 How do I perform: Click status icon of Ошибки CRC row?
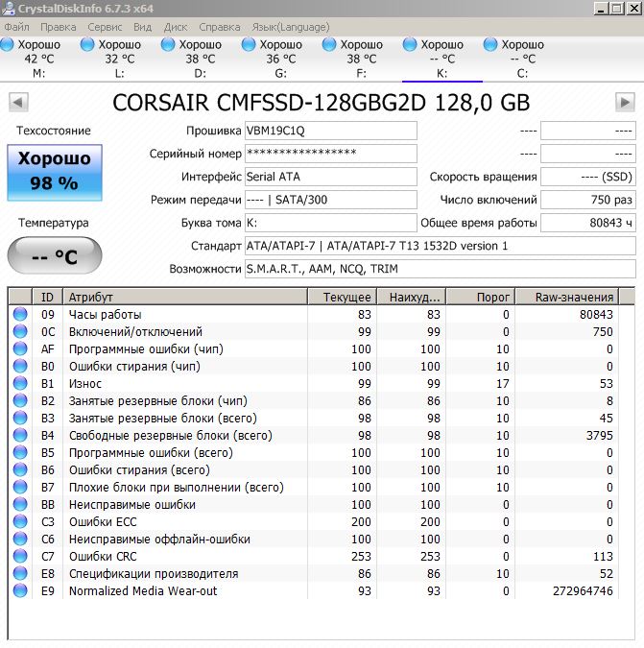(20, 556)
